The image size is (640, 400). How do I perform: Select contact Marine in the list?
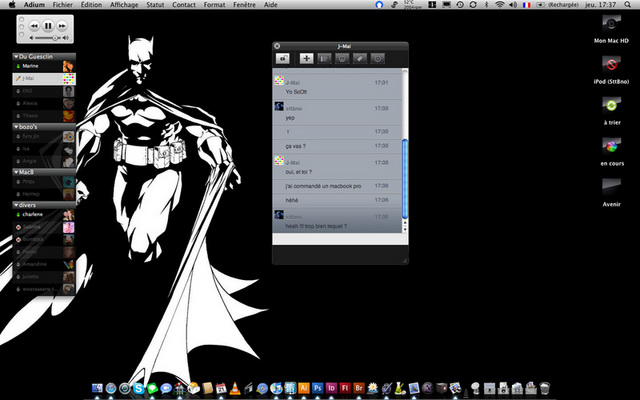[44, 66]
